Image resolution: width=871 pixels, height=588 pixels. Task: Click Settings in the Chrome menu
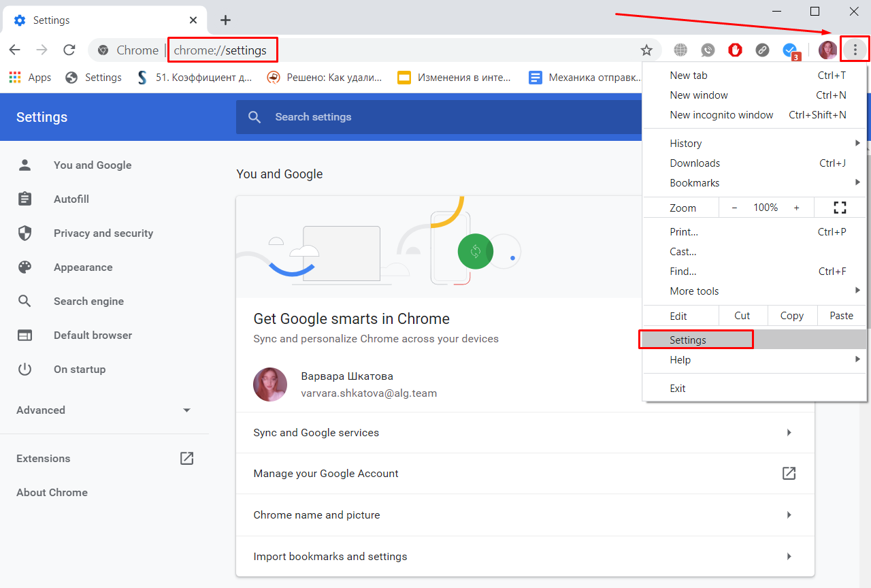755,340
